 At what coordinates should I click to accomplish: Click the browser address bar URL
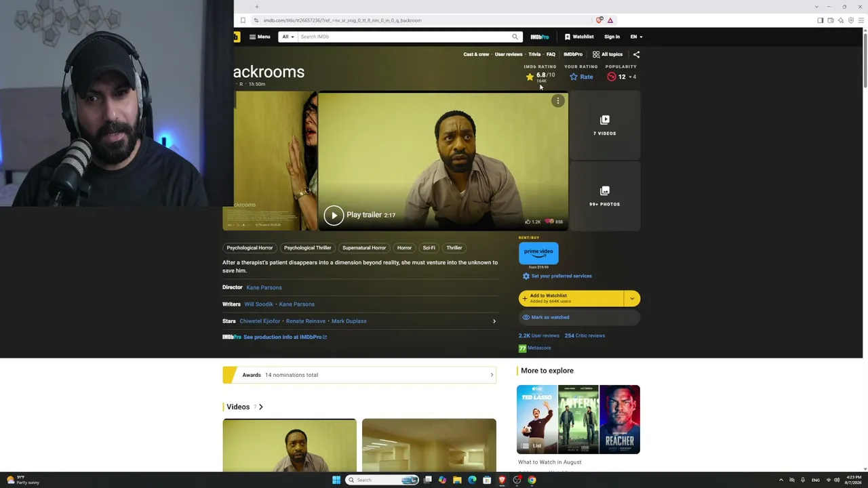coord(342,20)
